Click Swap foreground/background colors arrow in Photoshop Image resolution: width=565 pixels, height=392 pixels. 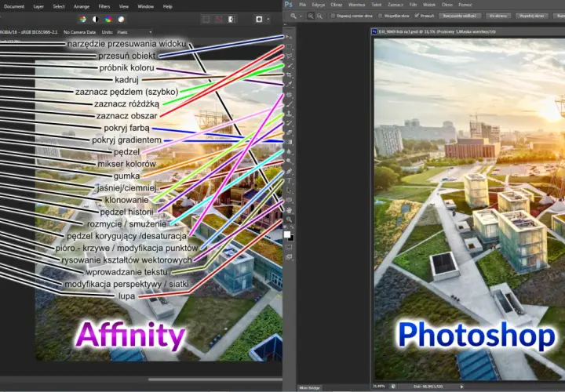point(292,227)
